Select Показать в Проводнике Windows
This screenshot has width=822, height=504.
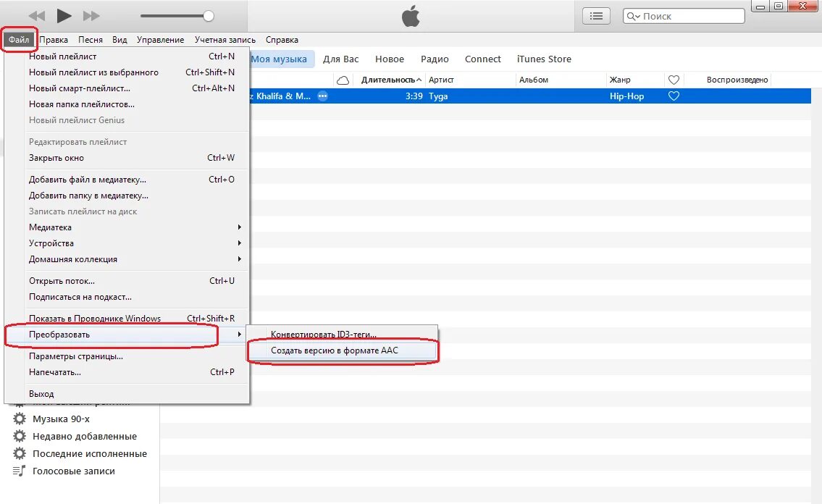point(126,319)
